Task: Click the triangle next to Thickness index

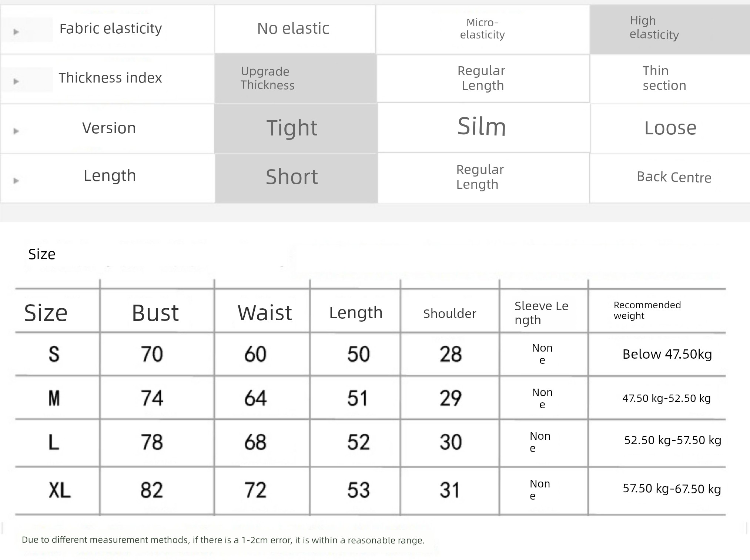Action: point(16,81)
